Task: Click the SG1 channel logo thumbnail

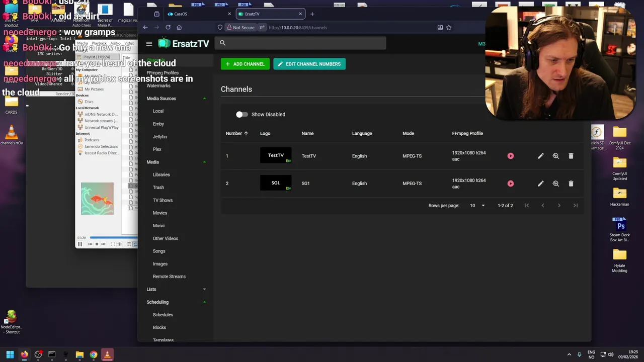Action: (x=276, y=184)
